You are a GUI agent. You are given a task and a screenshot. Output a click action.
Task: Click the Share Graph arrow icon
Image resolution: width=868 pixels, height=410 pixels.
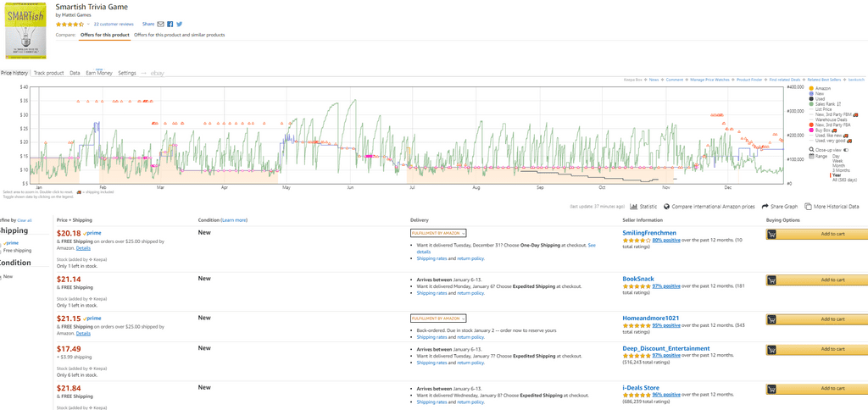765,207
